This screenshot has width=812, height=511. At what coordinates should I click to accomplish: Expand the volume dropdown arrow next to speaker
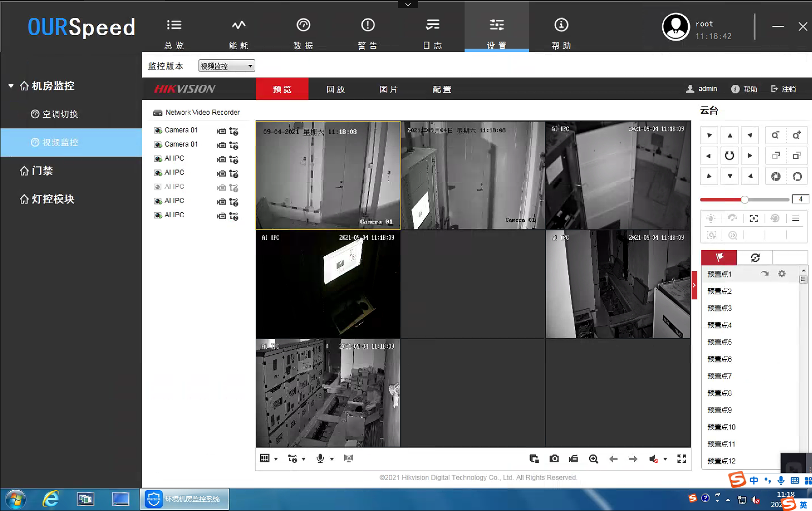click(665, 459)
